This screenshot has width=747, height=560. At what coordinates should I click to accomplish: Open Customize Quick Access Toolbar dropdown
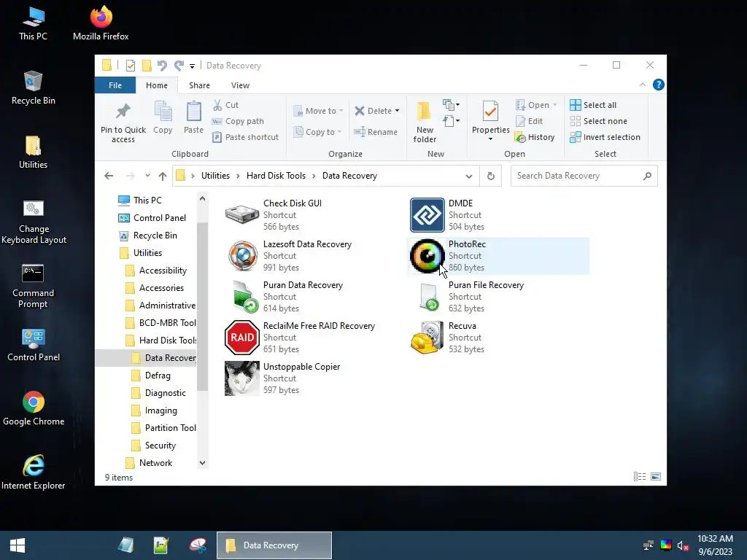click(x=192, y=66)
